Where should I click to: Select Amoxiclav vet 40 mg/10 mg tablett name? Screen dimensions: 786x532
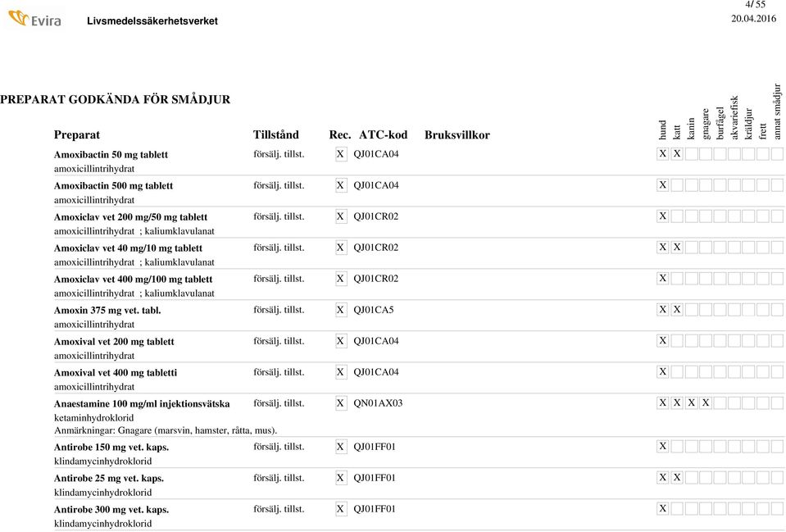point(128,248)
